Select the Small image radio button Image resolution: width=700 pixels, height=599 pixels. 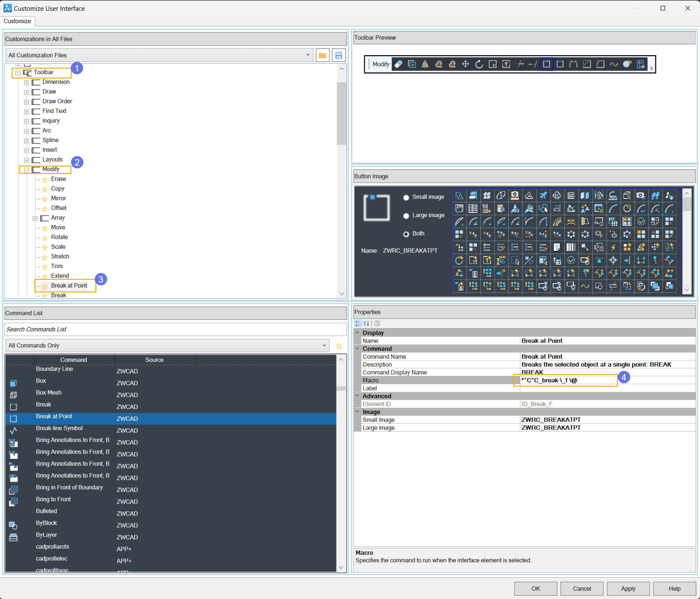(x=406, y=197)
